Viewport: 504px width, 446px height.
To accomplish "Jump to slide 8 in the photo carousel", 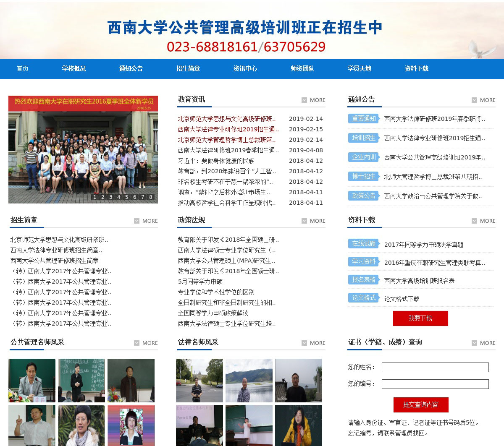I will [151, 197].
